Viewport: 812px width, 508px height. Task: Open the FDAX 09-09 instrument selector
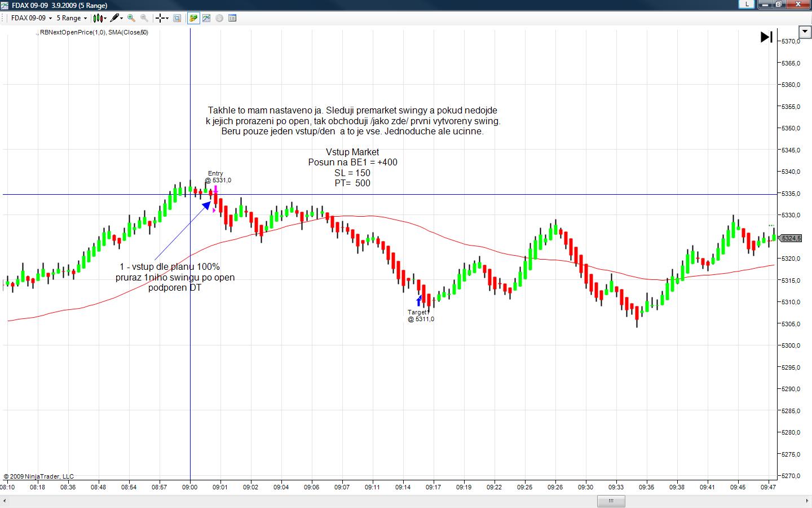point(32,18)
